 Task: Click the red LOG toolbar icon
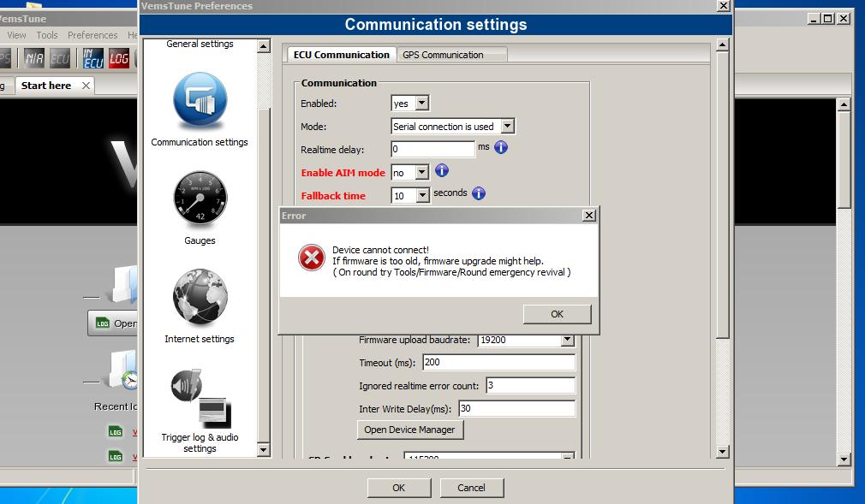(x=118, y=58)
